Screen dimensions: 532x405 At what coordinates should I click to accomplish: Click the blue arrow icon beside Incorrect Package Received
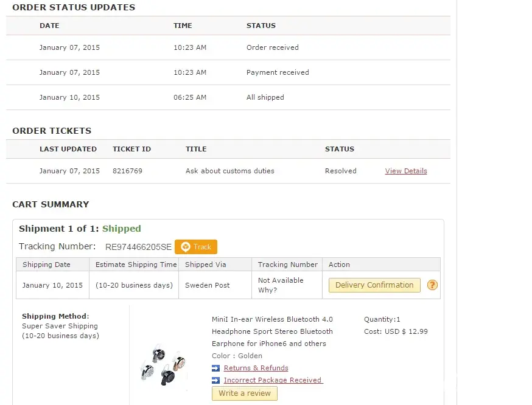point(215,380)
